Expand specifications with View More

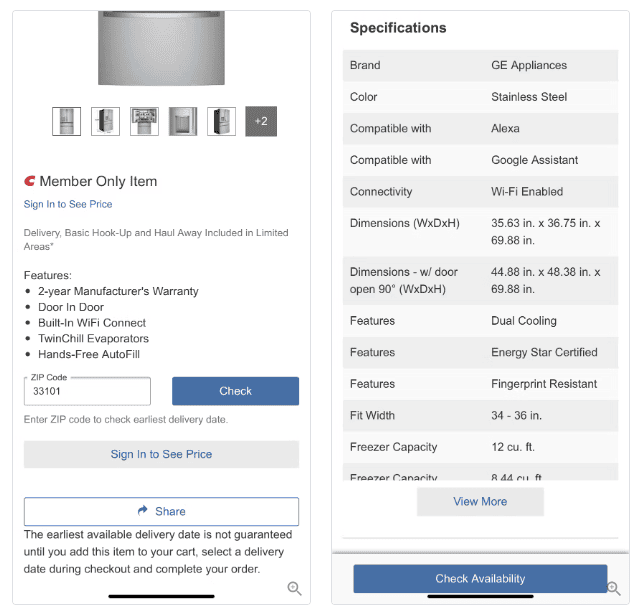pos(480,501)
